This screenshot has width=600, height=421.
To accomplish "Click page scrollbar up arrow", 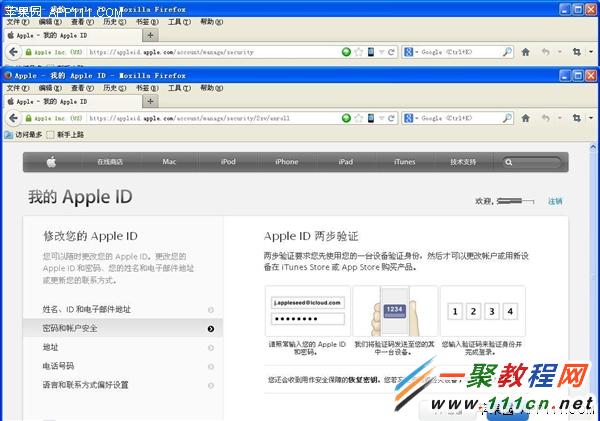I will [593, 147].
